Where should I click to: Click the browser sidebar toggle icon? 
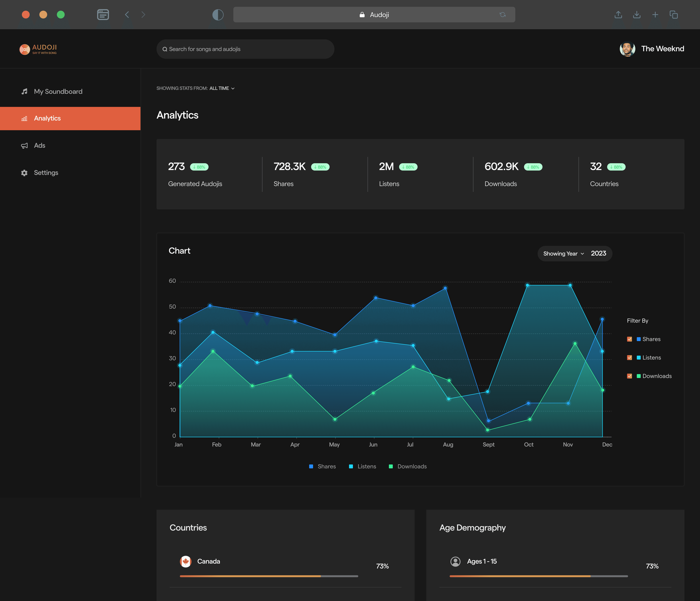pos(103,15)
